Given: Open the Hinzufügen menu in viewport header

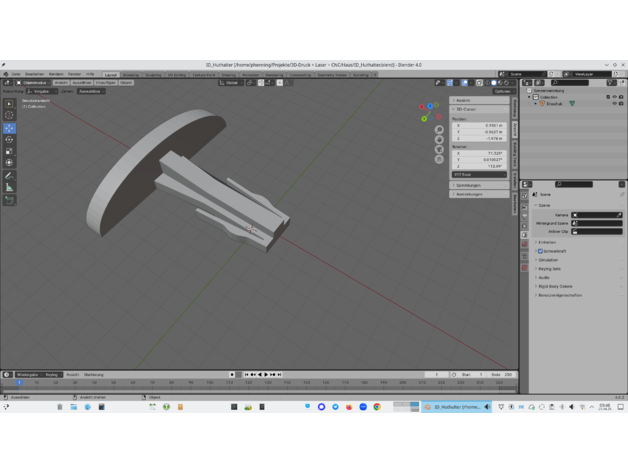Looking at the screenshot, I should 106,83.
